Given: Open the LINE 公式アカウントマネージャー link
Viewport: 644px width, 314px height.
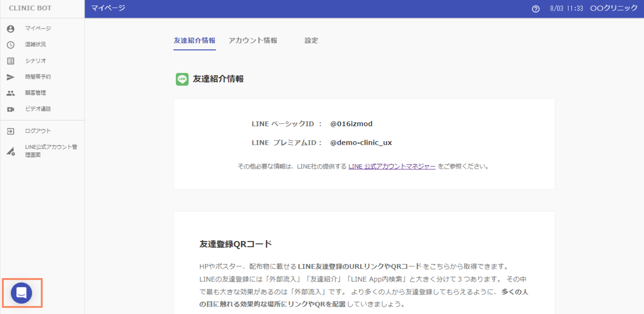Looking at the screenshot, I should tap(392, 166).
